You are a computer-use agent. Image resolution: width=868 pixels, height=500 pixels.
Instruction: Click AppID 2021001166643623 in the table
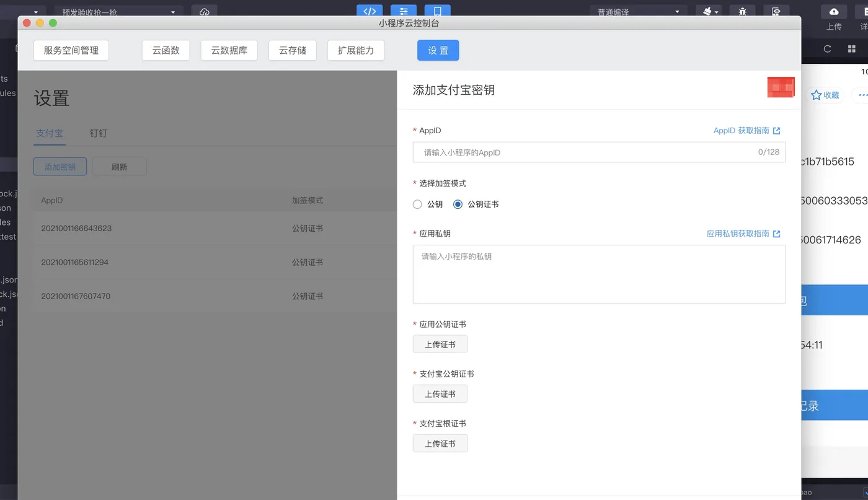tap(76, 228)
